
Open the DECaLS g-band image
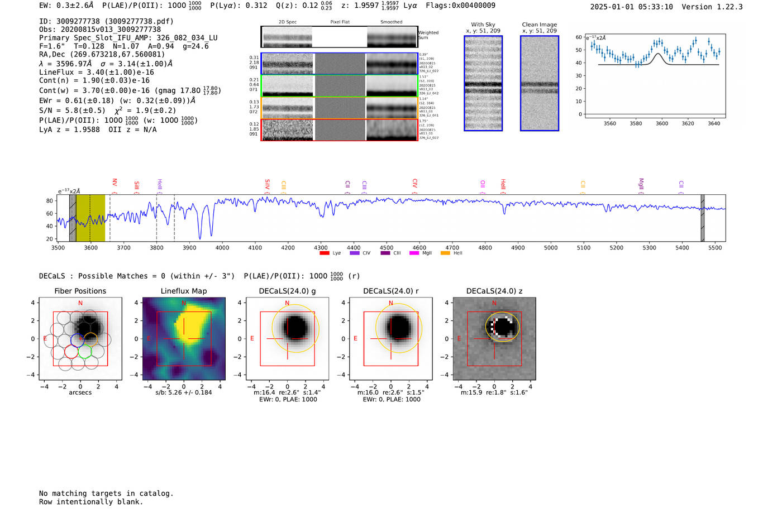(x=287, y=339)
